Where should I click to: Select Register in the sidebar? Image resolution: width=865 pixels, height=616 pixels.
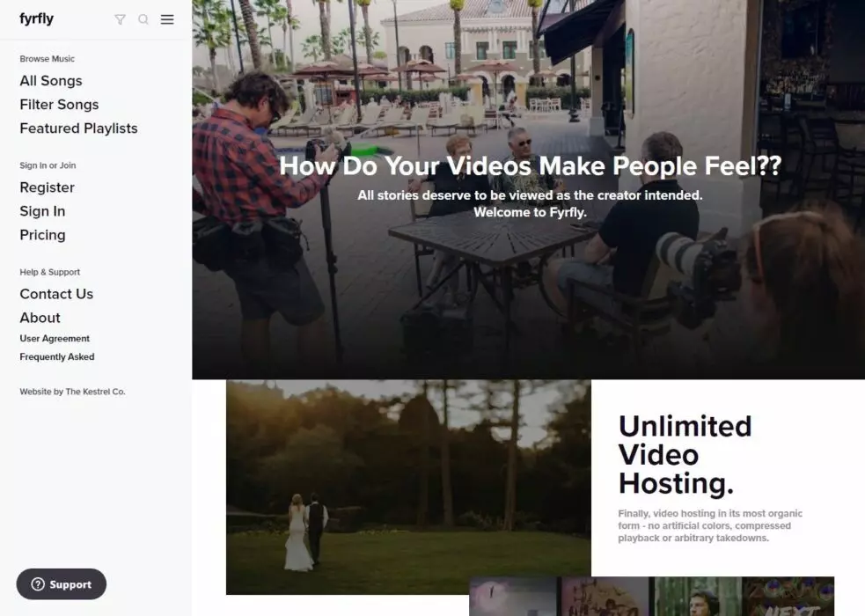pos(47,187)
